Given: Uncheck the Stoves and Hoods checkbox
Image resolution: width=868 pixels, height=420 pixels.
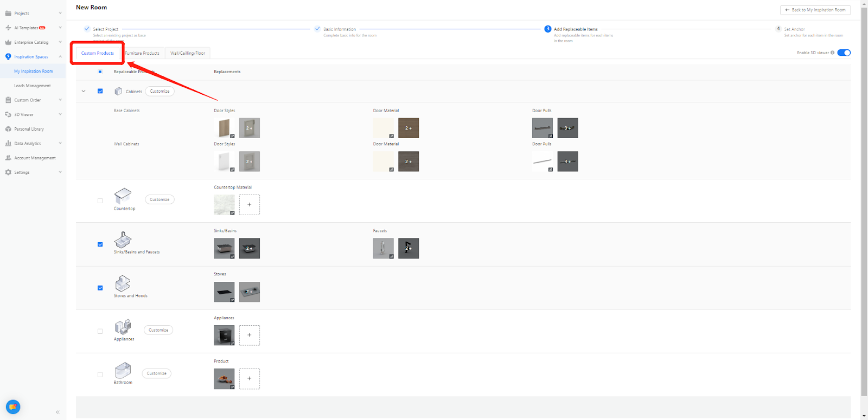Looking at the screenshot, I should tap(100, 288).
